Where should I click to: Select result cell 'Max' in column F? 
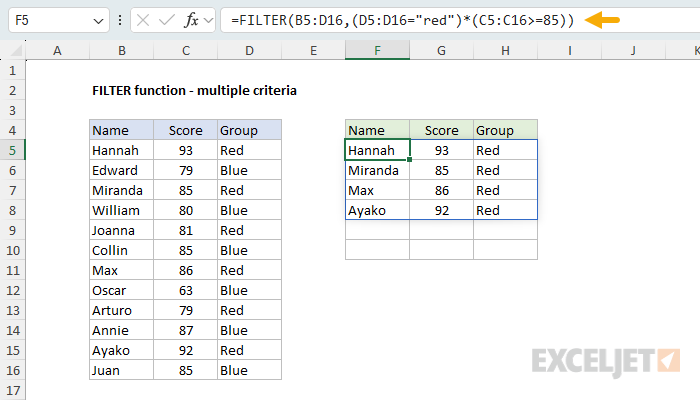click(x=377, y=191)
